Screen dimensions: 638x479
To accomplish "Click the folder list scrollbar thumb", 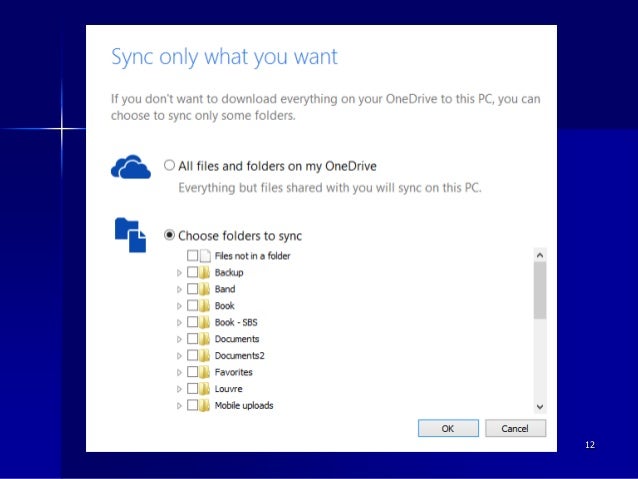I will coord(540,291).
